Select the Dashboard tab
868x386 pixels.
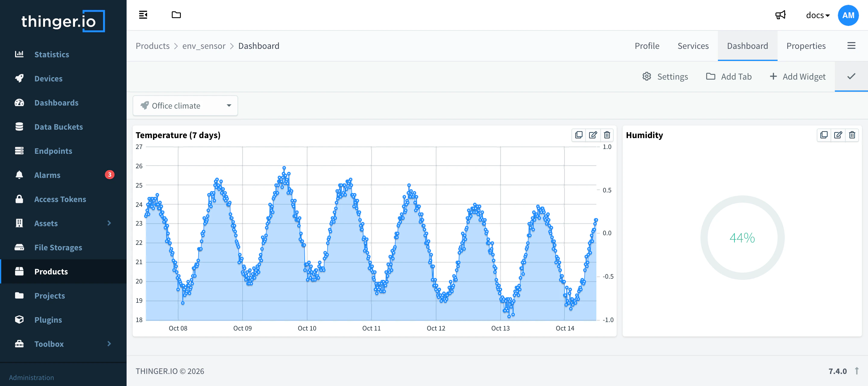coord(747,46)
